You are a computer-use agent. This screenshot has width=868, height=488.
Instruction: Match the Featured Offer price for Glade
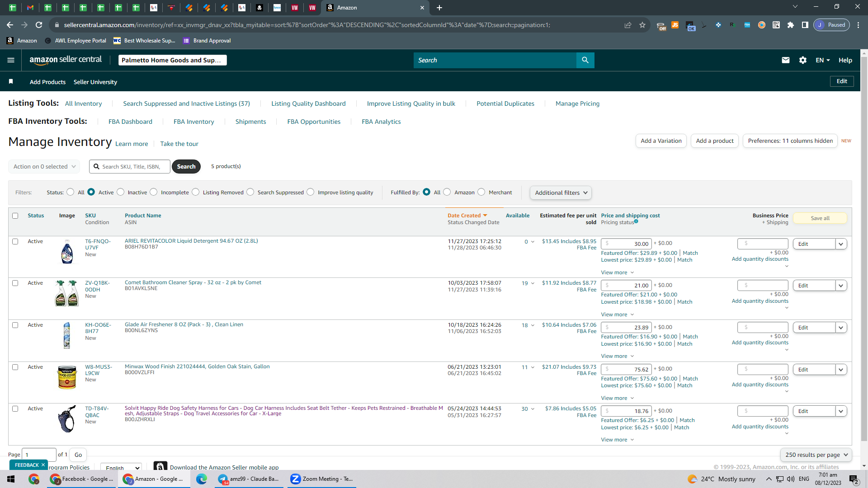[690, 337]
